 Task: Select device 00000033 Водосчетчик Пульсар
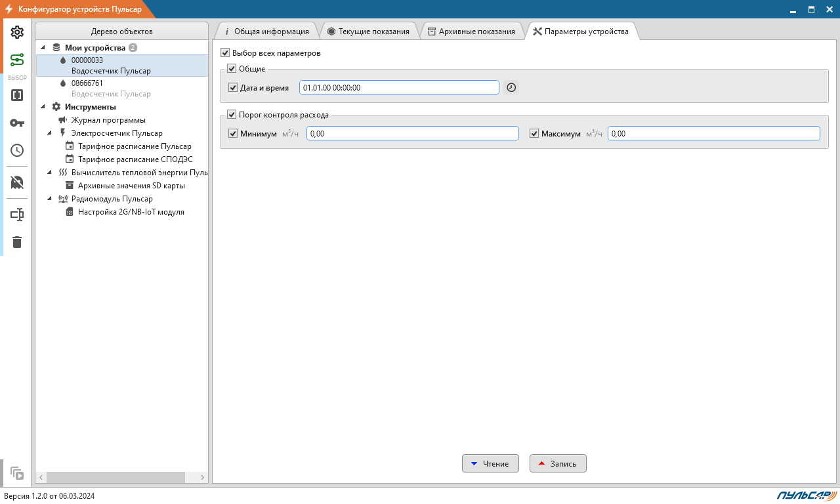[122, 66]
